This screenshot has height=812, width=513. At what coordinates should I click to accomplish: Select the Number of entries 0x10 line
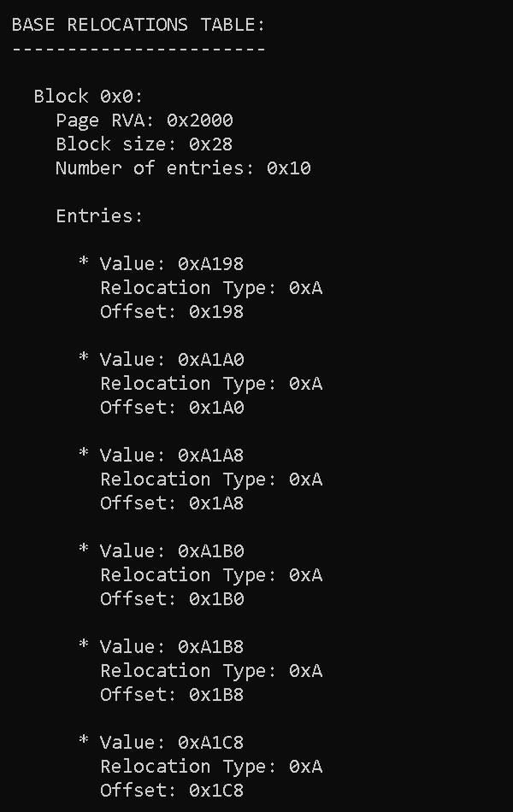[183, 168]
